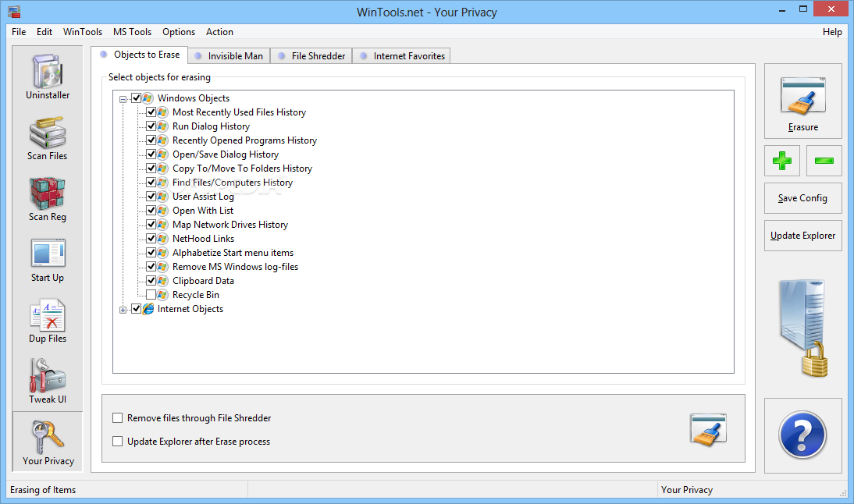The image size is (854, 504).
Task: Open the Uninstaller tool in sidebar
Action: tap(48, 76)
